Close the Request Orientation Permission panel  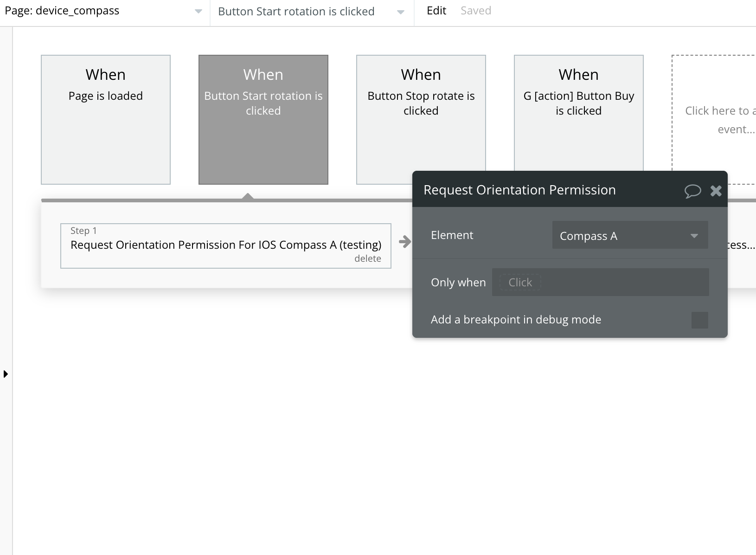[x=716, y=191]
